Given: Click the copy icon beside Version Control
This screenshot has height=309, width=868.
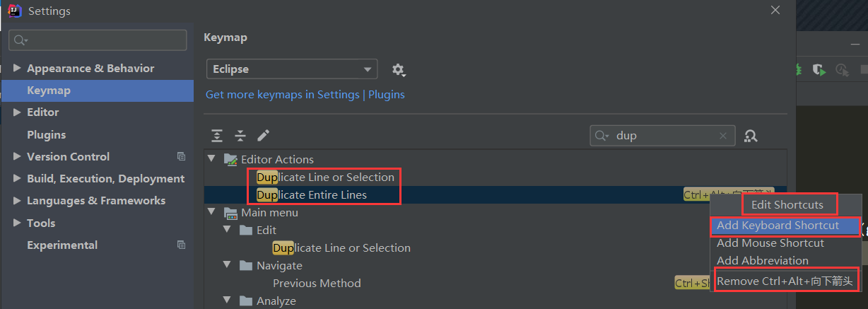Looking at the screenshot, I should [181, 156].
